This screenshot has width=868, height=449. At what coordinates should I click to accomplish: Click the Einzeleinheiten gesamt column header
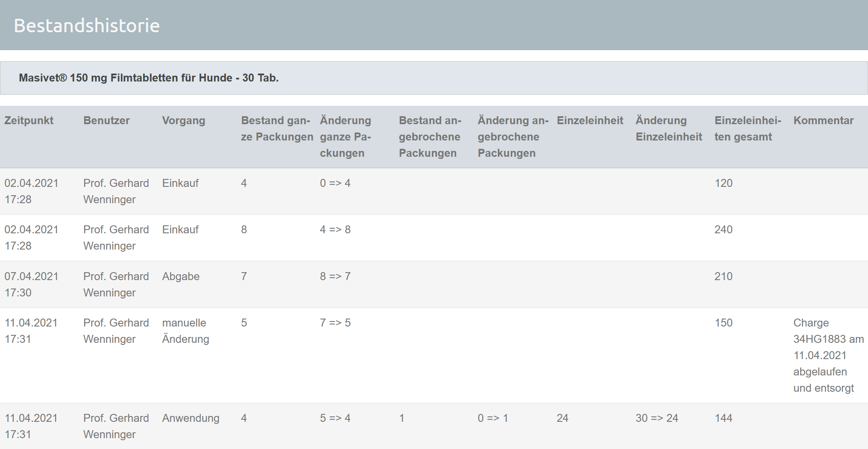tap(748, 128)
